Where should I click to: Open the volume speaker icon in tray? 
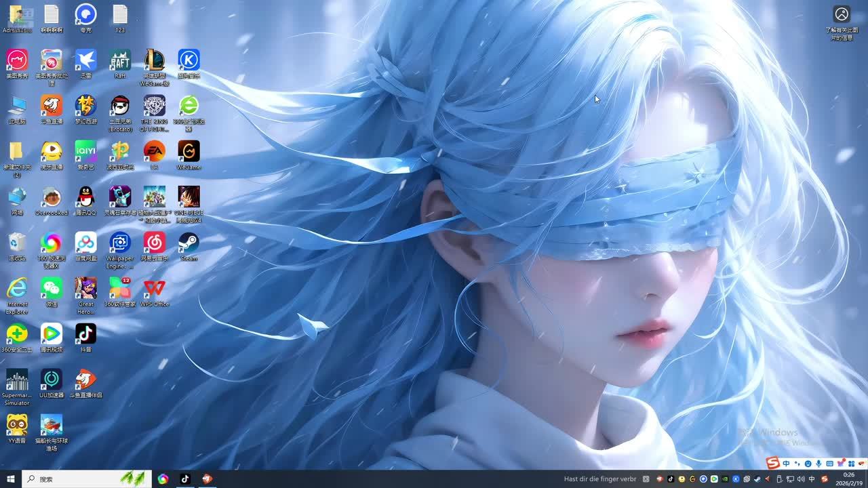pyautogui.click(x=801, y=479)
